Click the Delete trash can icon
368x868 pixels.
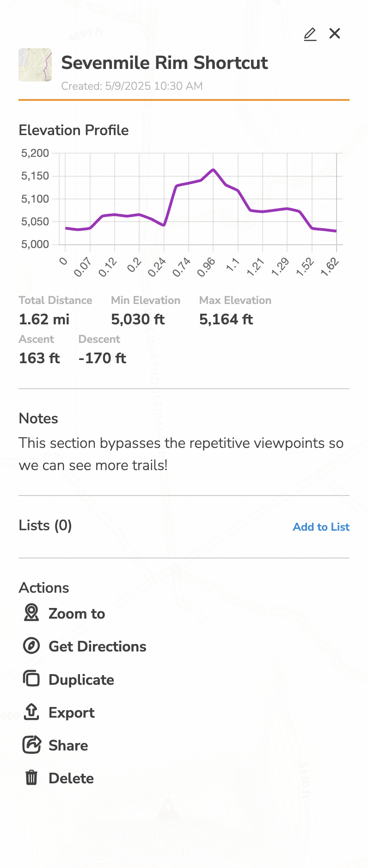tap(31, 777)
